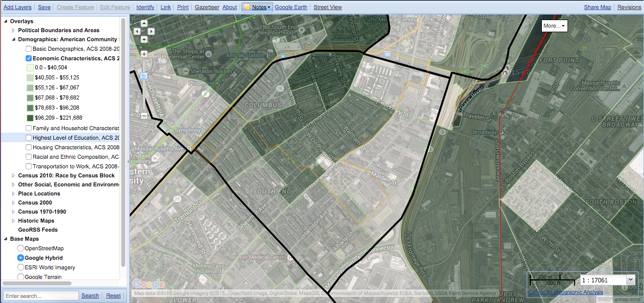The width and height of the screenshot is (644, 303).
Task: Select OpenStreetMap base map
Action: (x=21, y=248)
